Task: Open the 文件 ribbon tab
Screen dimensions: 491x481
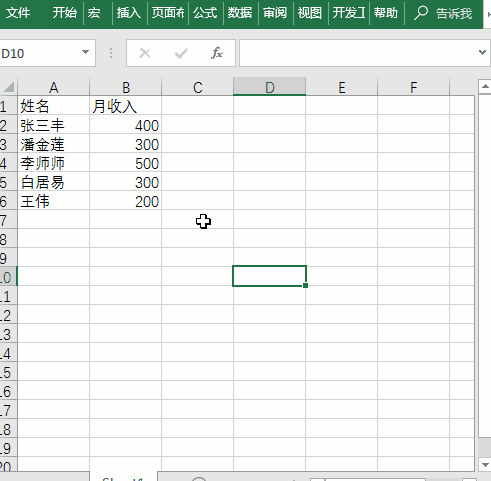Action: (x=18, y=13)
